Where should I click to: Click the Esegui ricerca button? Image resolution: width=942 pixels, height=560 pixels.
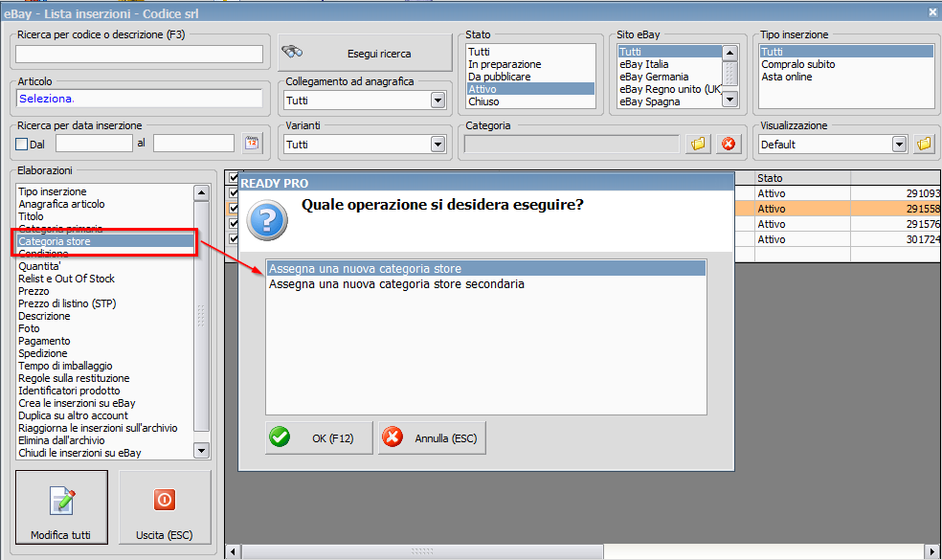pyautogui.click(x=366, y=53)
